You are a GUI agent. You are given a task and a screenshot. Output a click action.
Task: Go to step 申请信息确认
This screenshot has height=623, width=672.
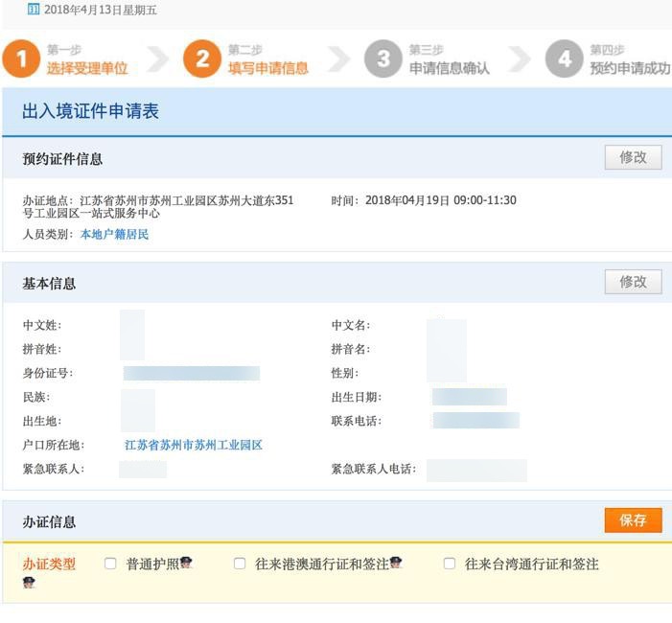tap(450, 68)
